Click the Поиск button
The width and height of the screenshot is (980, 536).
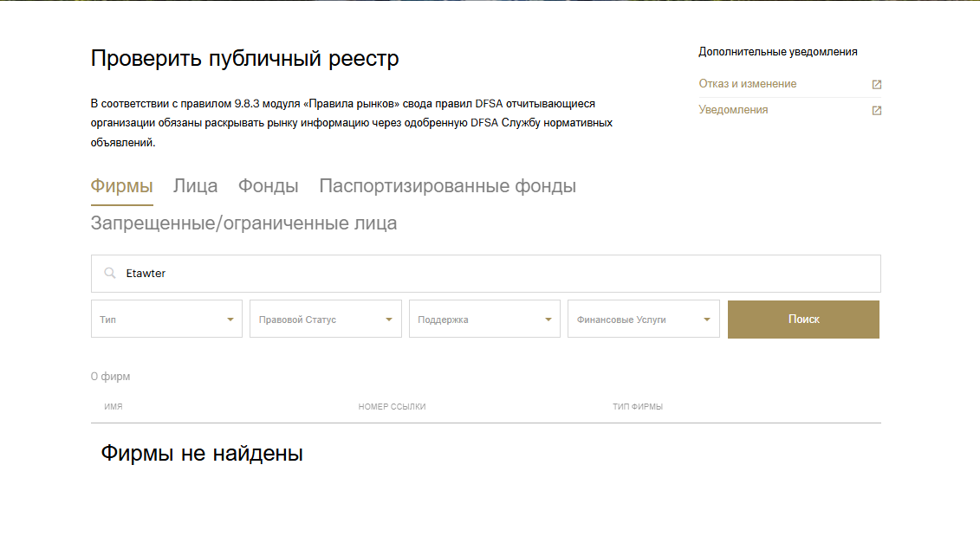point(803,320)
